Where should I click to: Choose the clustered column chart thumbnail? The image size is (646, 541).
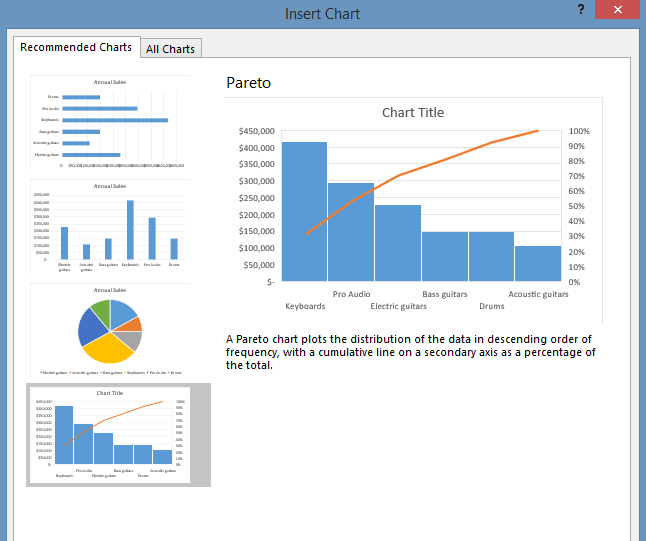pyautogui.click(x=110, y=227)
